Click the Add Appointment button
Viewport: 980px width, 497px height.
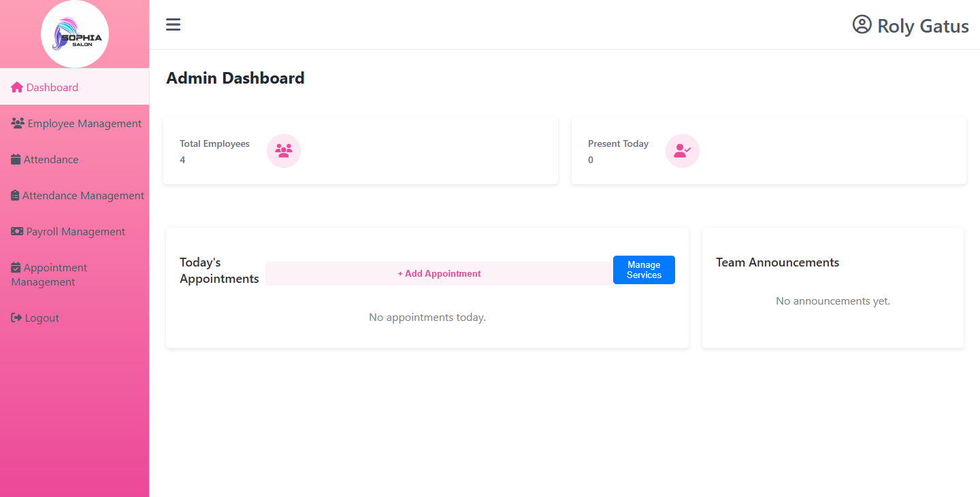click(439, 273)
